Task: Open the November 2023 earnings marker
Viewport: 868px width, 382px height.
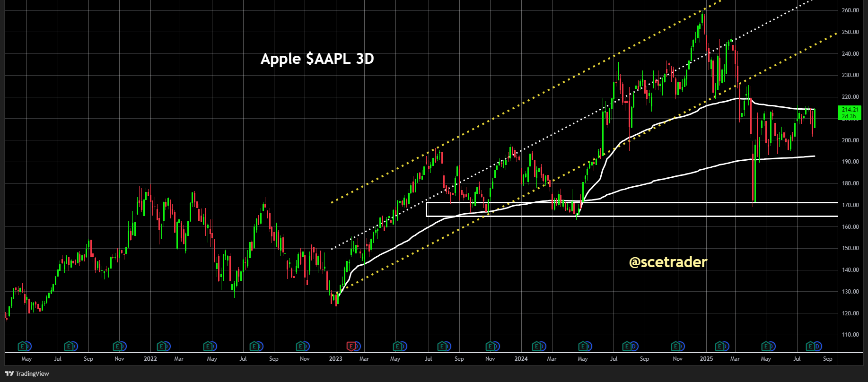Action: click(x=490, y=347)
